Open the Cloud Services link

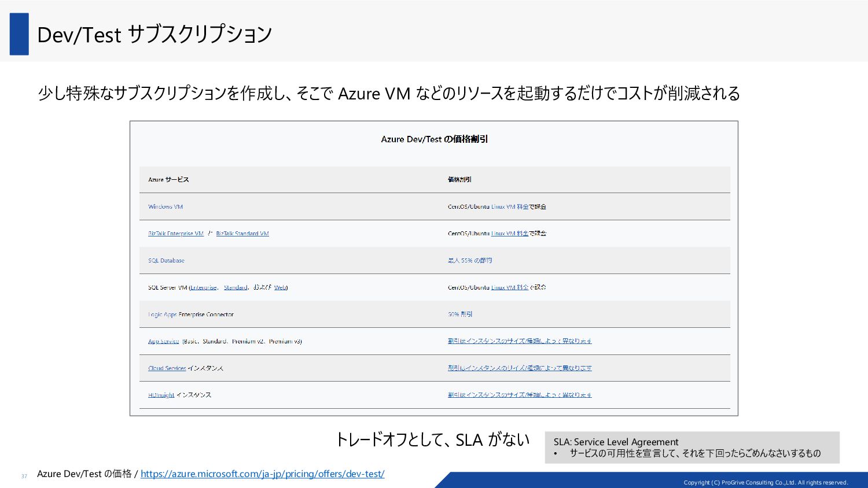pyautogui.click(x=167, y=368)
